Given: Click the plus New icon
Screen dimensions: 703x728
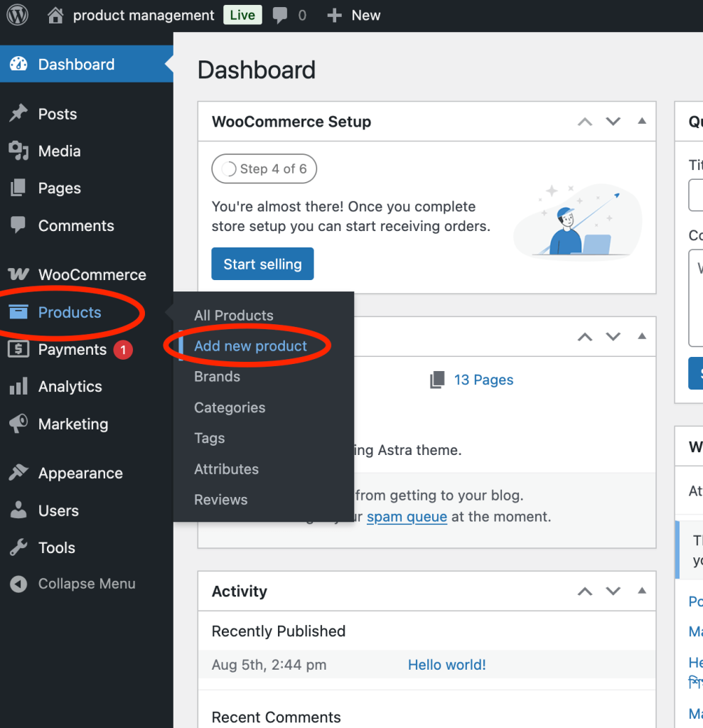Looking at the screenshot, I should pos(334,15).
